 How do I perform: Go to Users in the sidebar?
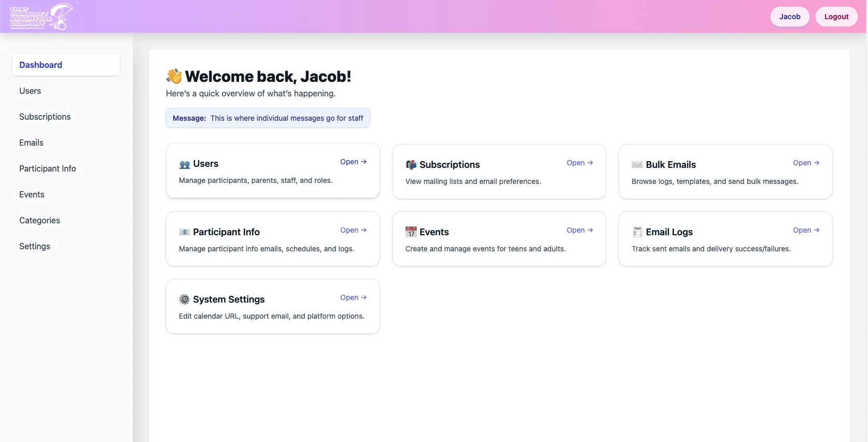point(30,91)
